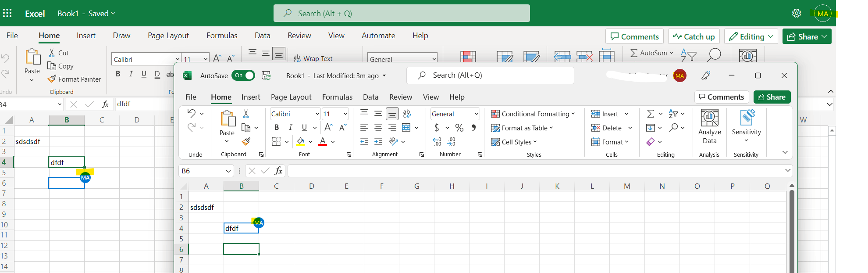This screenshot has width=868, height=273.
Task: Click Increase Indent icon in desktop Excel
Action: [378, 141]
